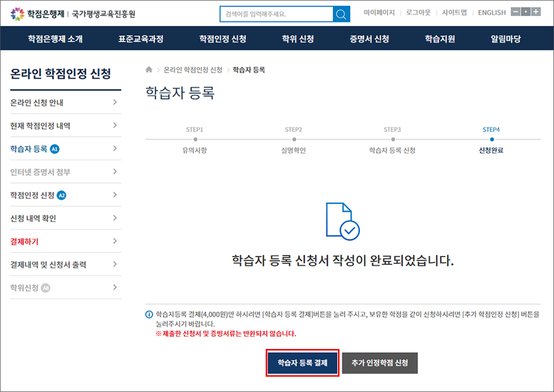The width and height of the screenshot is (554, 392).
Task: Click the info icon beside payment notice
Action: [148, 314]
